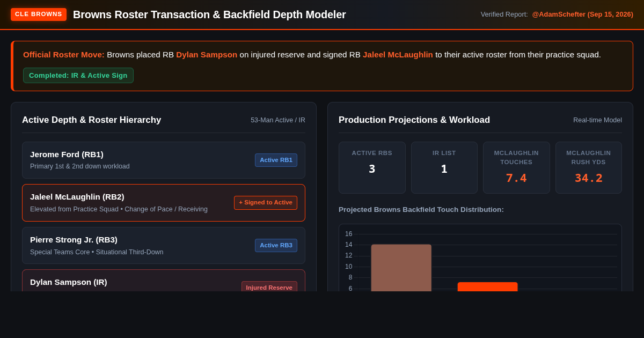Click the Active RBs stat value 3
The image size is (644, 338).
[x=372, y=169]
